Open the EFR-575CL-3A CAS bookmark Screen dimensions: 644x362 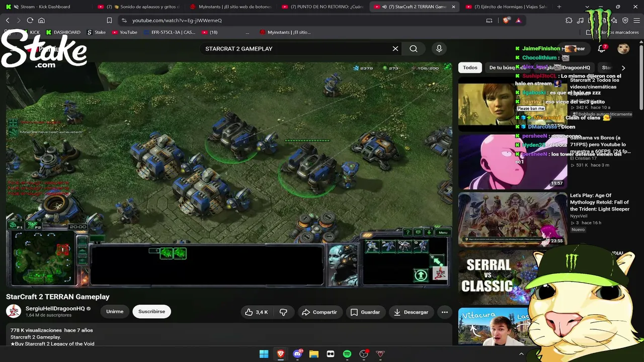(x=170, y=32)
